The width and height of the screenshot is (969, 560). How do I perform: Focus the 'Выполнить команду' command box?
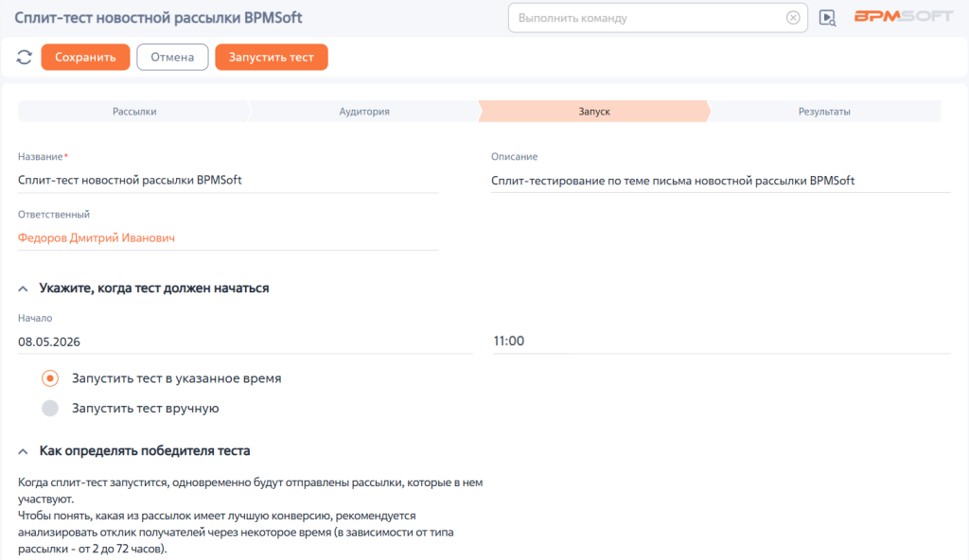[651, 18]
